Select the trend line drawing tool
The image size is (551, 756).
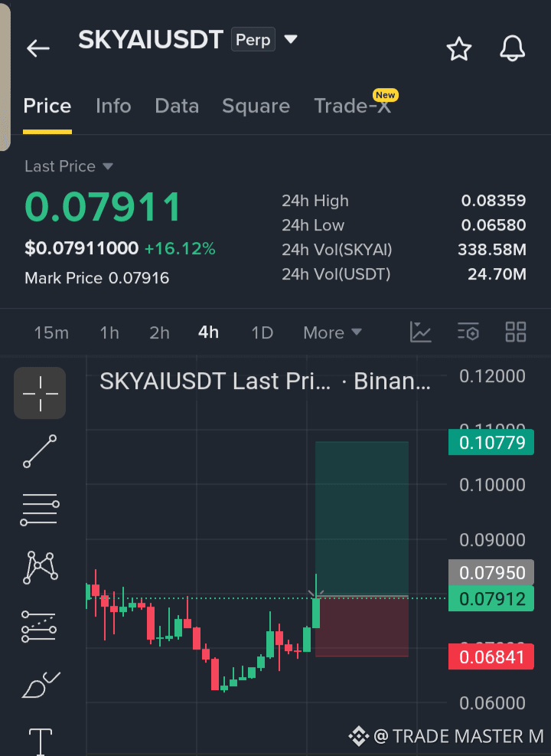click(40, 451)
